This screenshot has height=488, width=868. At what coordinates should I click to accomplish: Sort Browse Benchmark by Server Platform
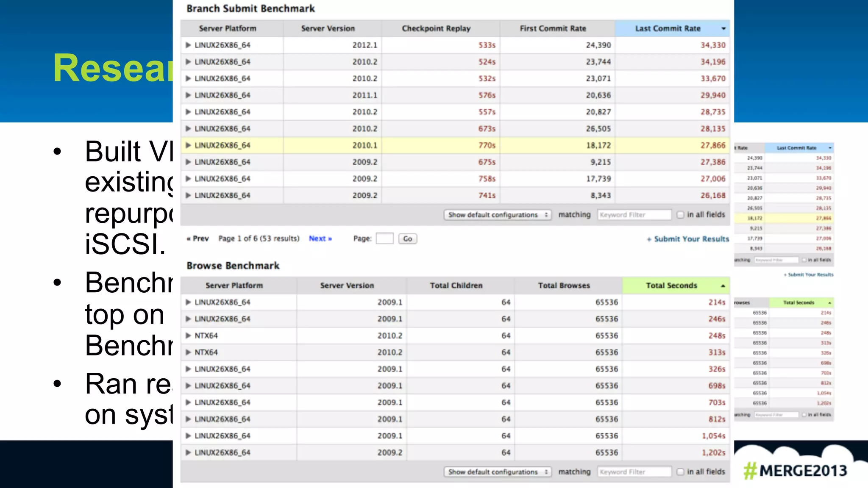pyautogui.click(x=239, y=286)
